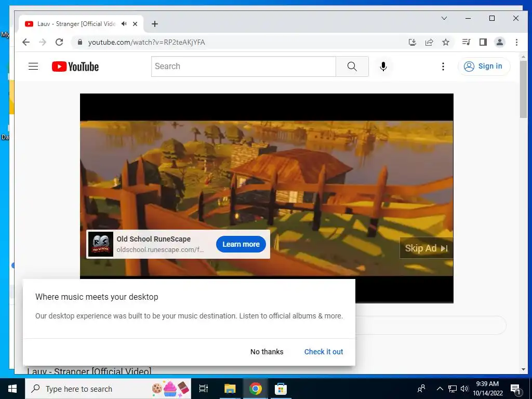Start voice search with the microphone icon
The height and width of the screenshot is (399, 532).
click(x=383, y=66)
